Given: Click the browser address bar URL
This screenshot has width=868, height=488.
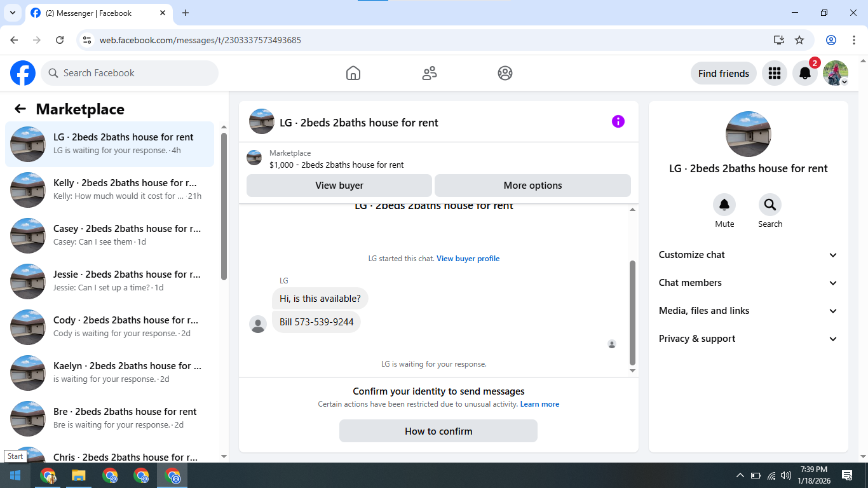Looking at the screenshot, I should (200, 40).
